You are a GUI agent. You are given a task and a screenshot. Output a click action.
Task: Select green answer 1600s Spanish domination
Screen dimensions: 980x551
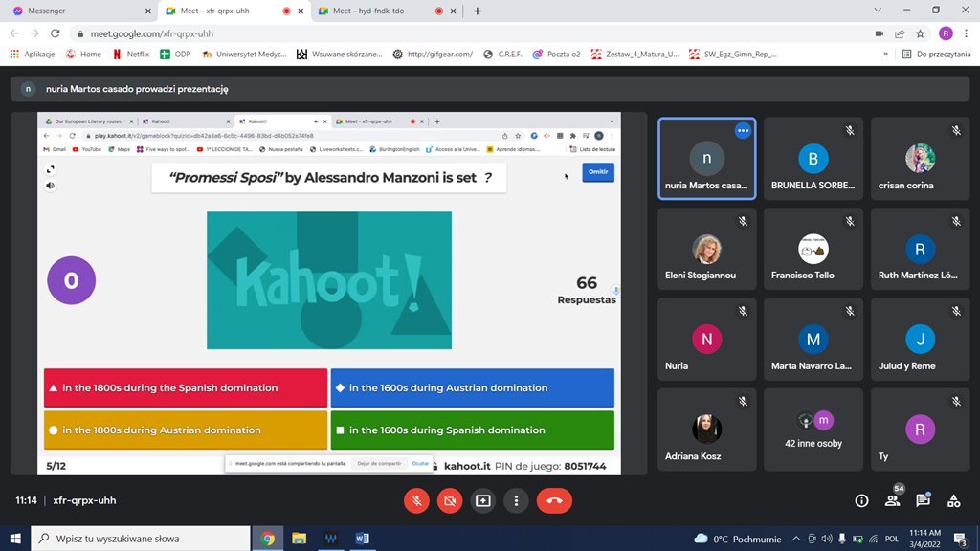coord(473,430)
